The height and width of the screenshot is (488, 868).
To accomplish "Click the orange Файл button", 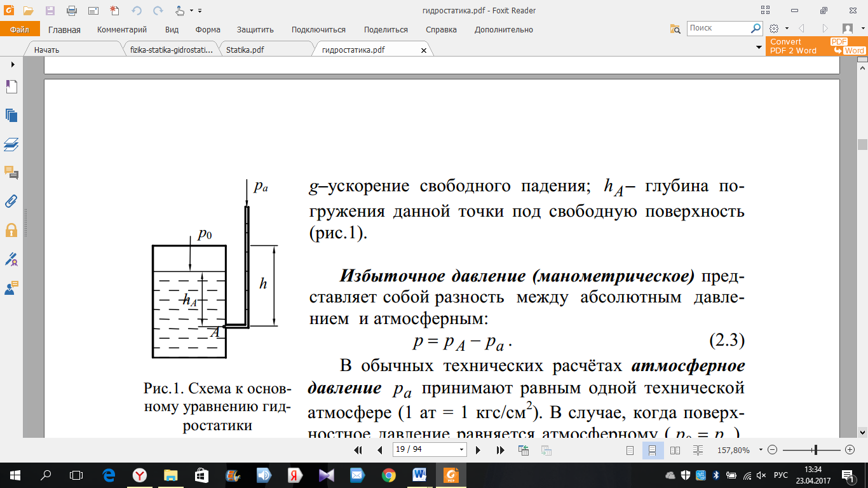I will (20, 30).
